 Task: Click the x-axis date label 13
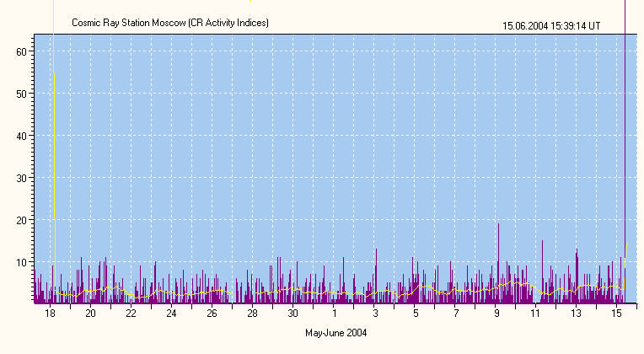pyautogui.click(x=576, y=314)
